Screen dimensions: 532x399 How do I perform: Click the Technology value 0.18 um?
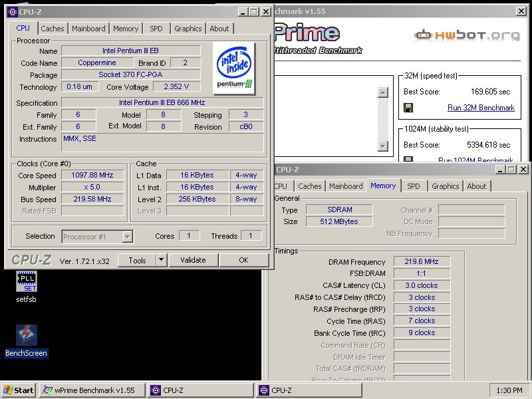pyautogui.click(x=79, y=86)
